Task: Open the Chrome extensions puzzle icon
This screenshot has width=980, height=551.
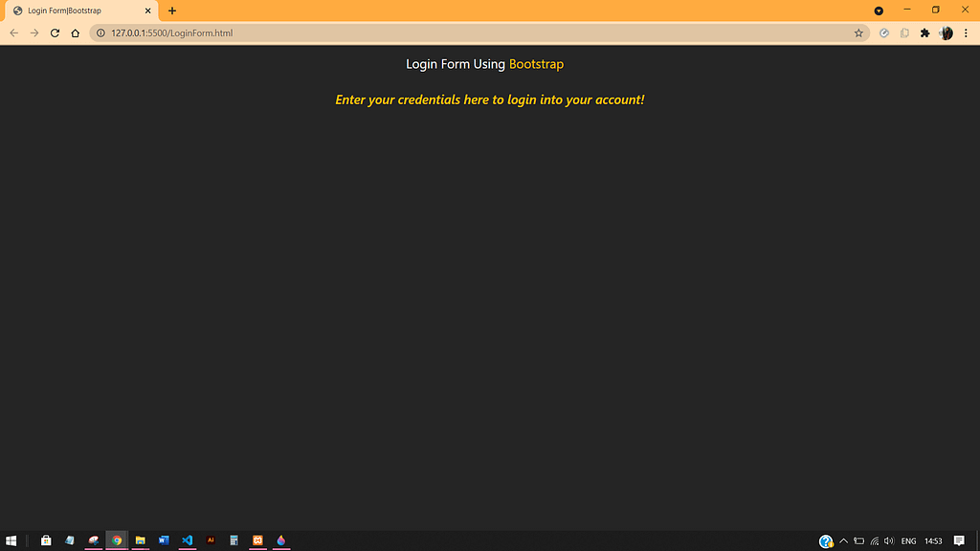Action: click(924, 32)
